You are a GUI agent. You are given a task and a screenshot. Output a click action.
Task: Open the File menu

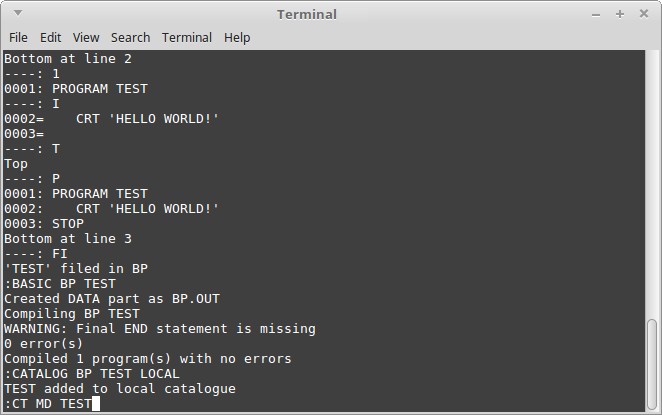coord(18,38)
